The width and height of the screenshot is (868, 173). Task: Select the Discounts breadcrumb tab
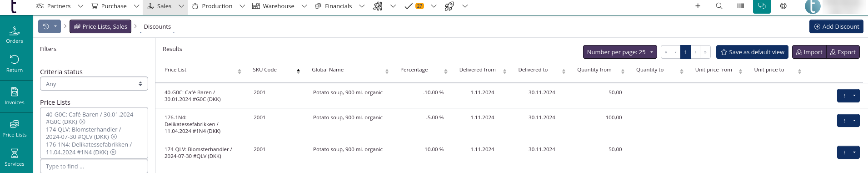point(157,26)
